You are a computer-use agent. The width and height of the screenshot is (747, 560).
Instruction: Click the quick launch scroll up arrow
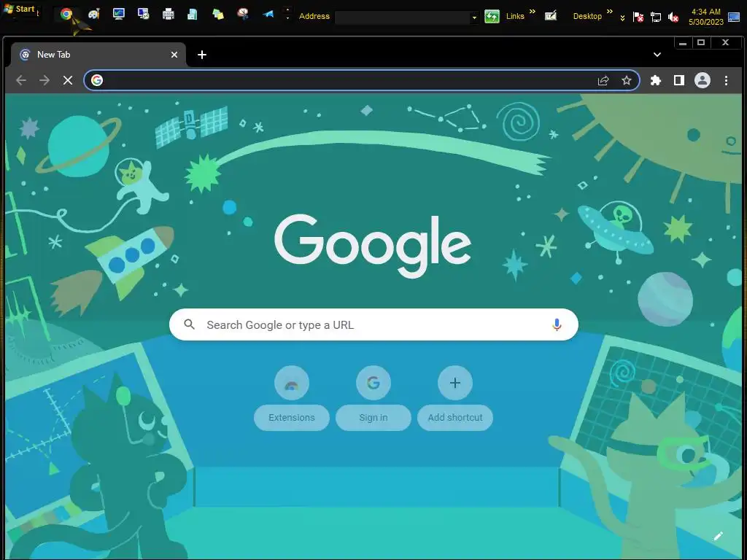pos(287,9)
